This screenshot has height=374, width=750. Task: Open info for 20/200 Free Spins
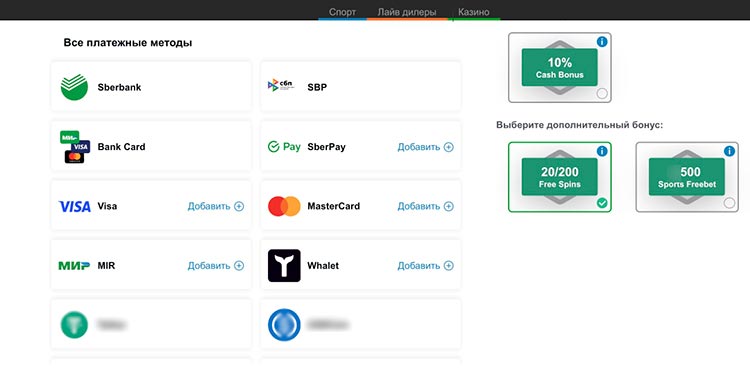tap(602, 151)
